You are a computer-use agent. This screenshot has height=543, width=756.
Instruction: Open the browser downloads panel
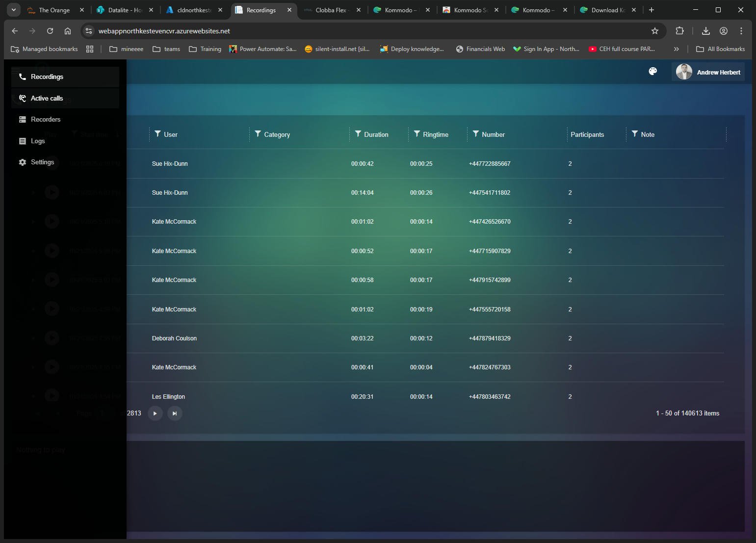[706, 31]
